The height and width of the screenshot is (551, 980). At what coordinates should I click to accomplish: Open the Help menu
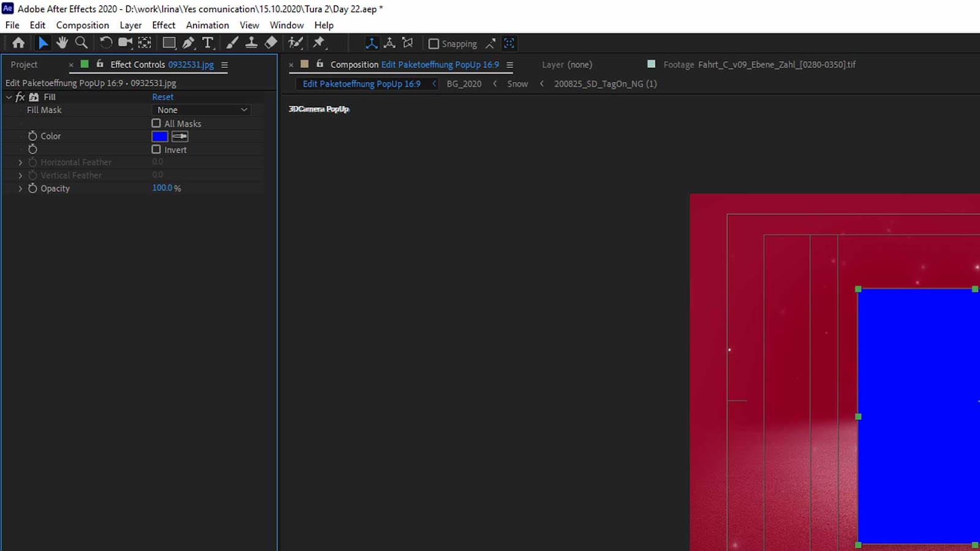(x=324, y=25)
